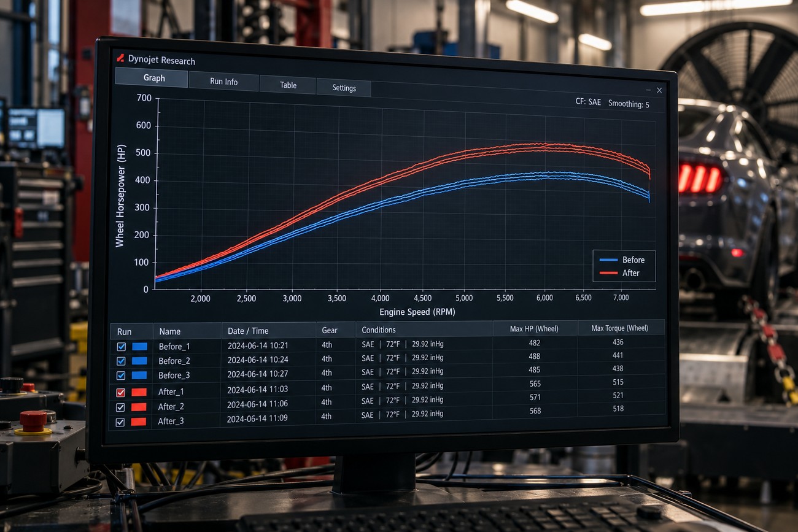Uncheck the Before_2 run checkbox
This screenshot has width=798, height=532.
tap(121, 361)
